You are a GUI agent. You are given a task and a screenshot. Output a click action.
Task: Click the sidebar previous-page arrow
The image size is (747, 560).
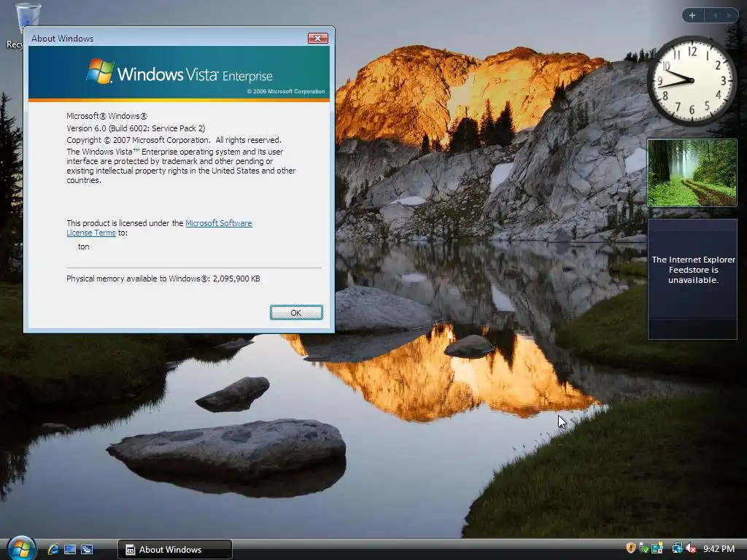click(x=715, y=15)
